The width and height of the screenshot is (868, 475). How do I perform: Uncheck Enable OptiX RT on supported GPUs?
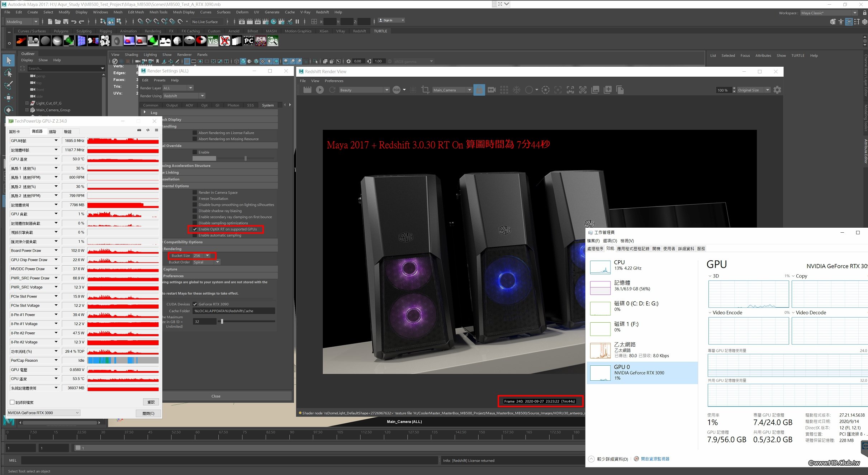coord(195,229)
